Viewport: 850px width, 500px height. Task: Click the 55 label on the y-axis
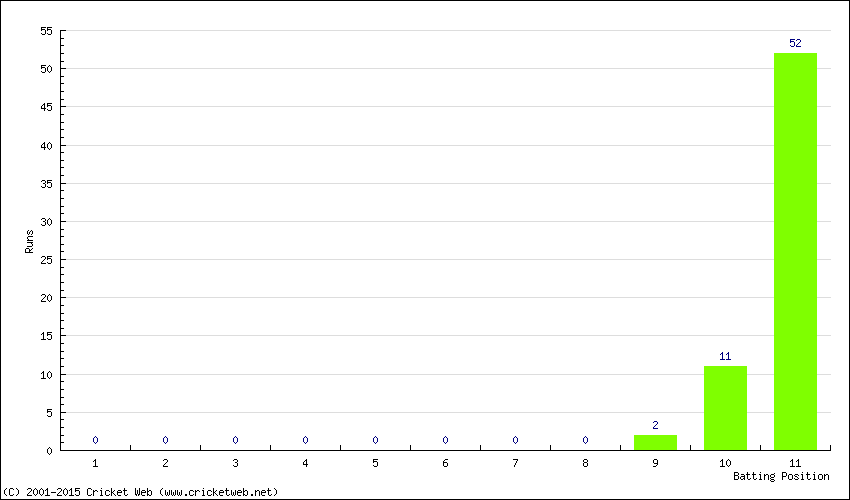coord(47,31)
